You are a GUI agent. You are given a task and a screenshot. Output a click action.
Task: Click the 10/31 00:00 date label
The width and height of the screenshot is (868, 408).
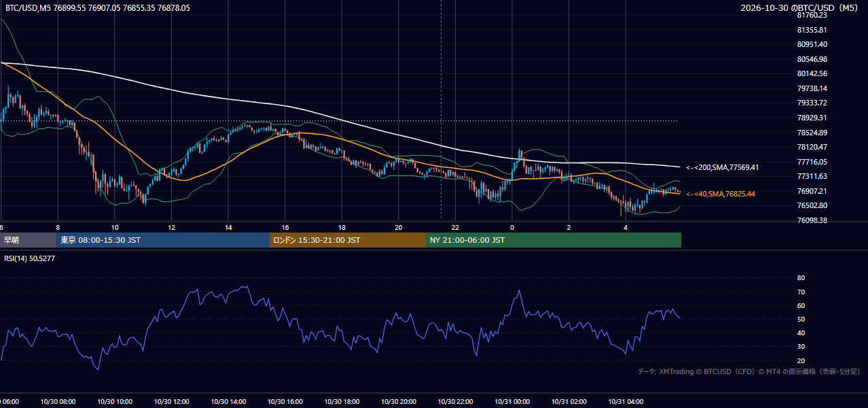tap(512, 402)
